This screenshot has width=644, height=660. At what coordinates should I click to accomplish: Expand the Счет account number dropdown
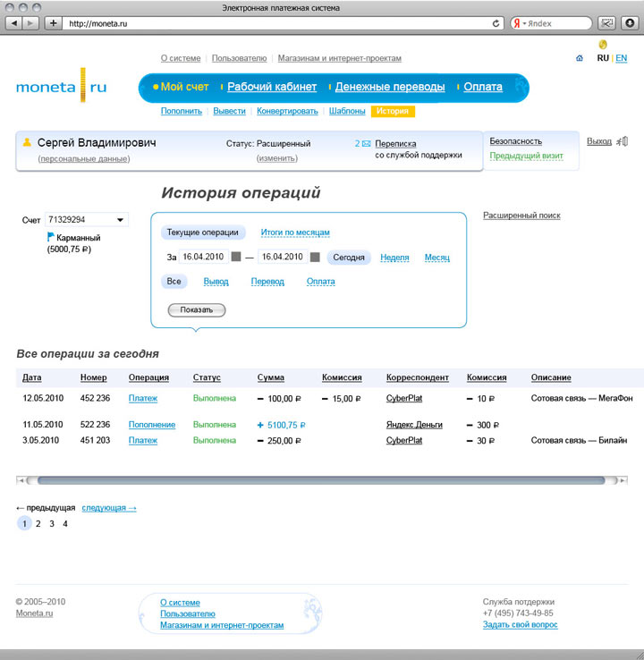pos(121,220)
